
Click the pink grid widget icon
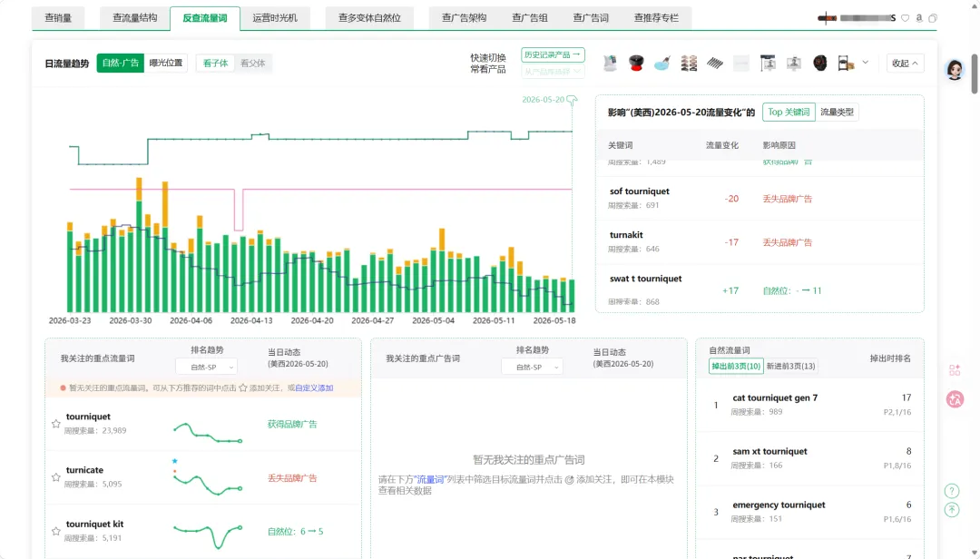click(955, 370)
